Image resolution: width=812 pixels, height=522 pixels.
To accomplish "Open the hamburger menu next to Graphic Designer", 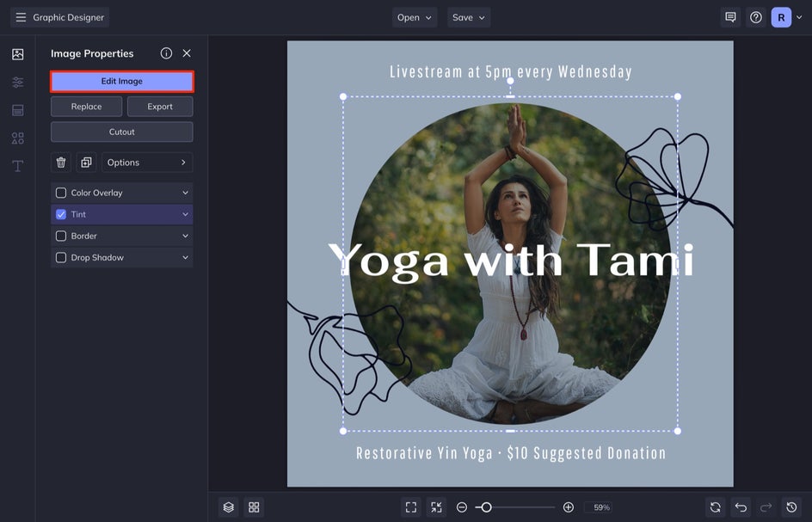I will pyautogui.click(x=21, y=17).
